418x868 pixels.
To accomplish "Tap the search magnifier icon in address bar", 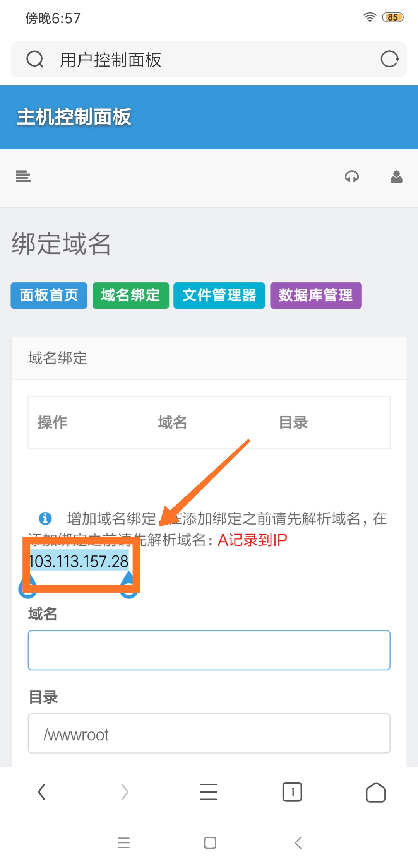I will point(35,59).
